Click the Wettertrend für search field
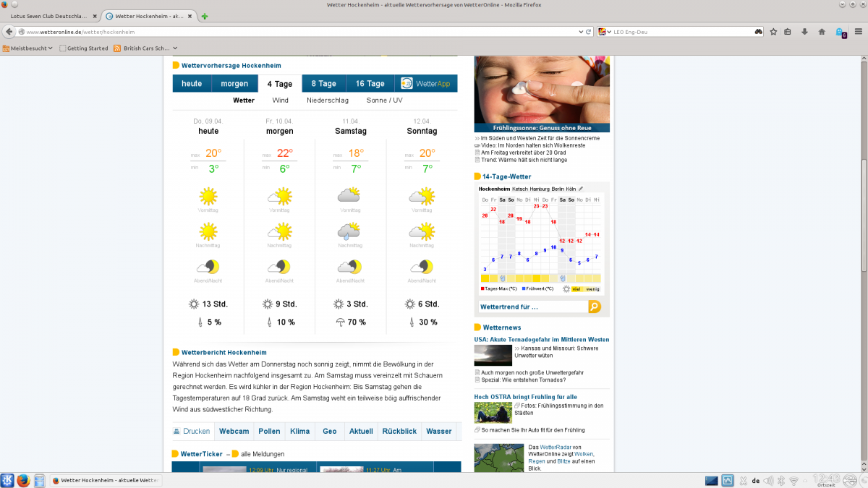Viewport: 868px width, 488px height. (x=532, y=307)
